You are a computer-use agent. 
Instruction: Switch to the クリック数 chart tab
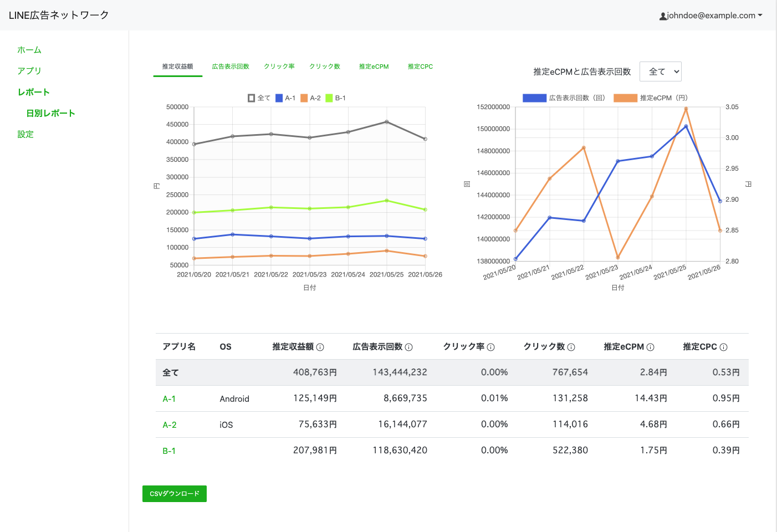325,66
